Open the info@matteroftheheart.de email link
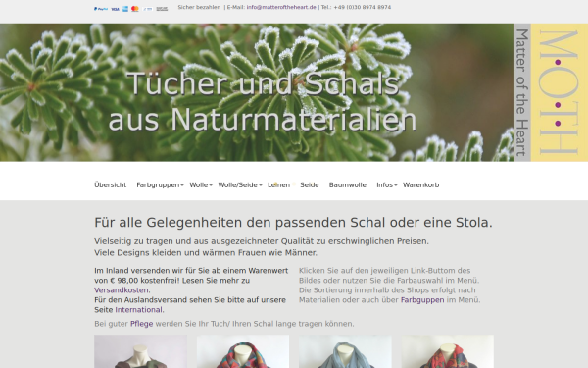 pyautogui.click(x=281, y=7)
